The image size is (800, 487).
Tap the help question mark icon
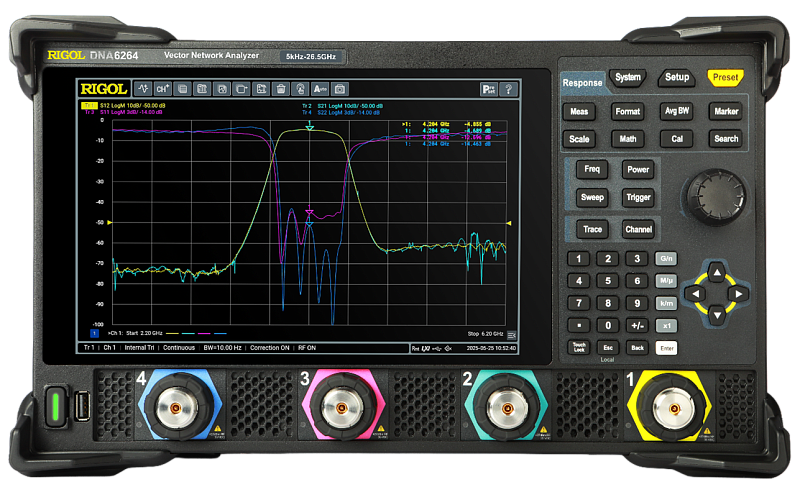pyautogui.click(x=507, y=89)
